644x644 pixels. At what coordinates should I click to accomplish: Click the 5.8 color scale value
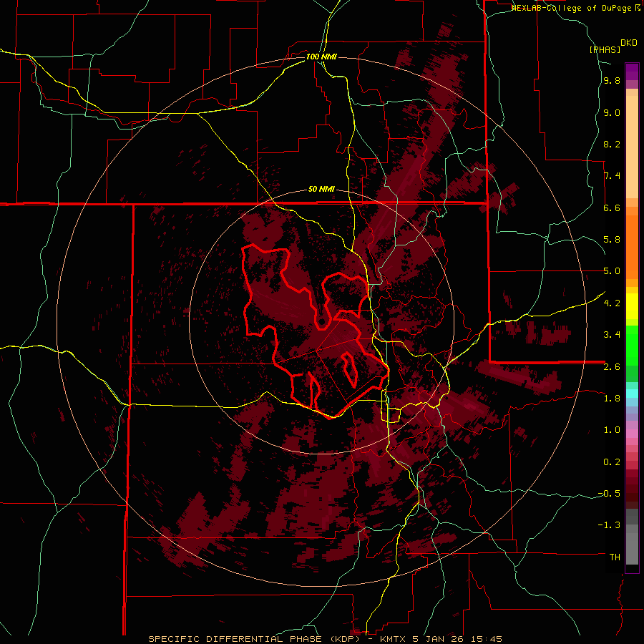612,240
